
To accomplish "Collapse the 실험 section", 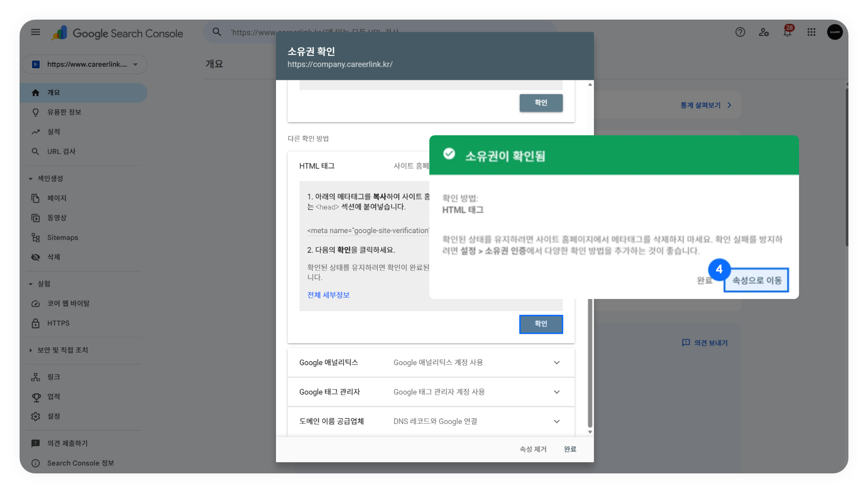I will click(x=31, y=284).
